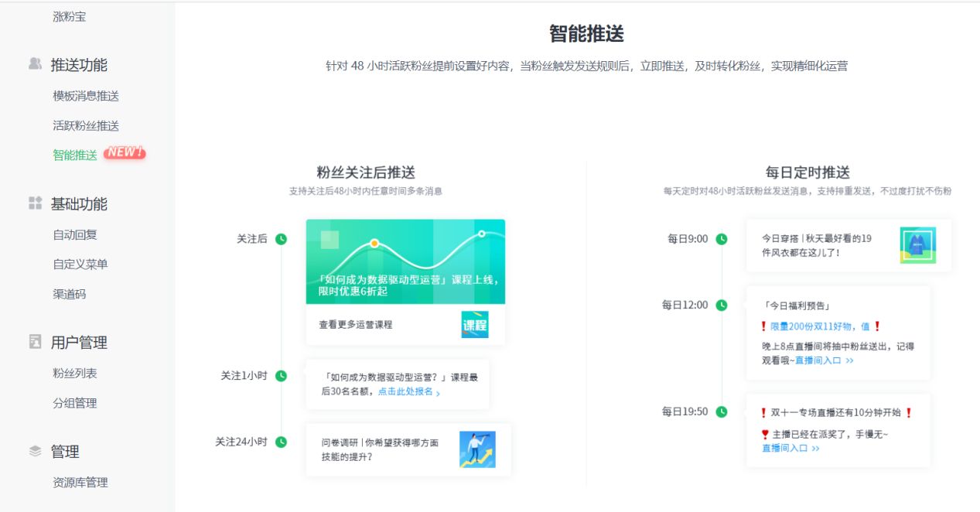This screenshot has width=980, height=512.
Task: Click the 关注24小时 timeline label
Action: 241,442
